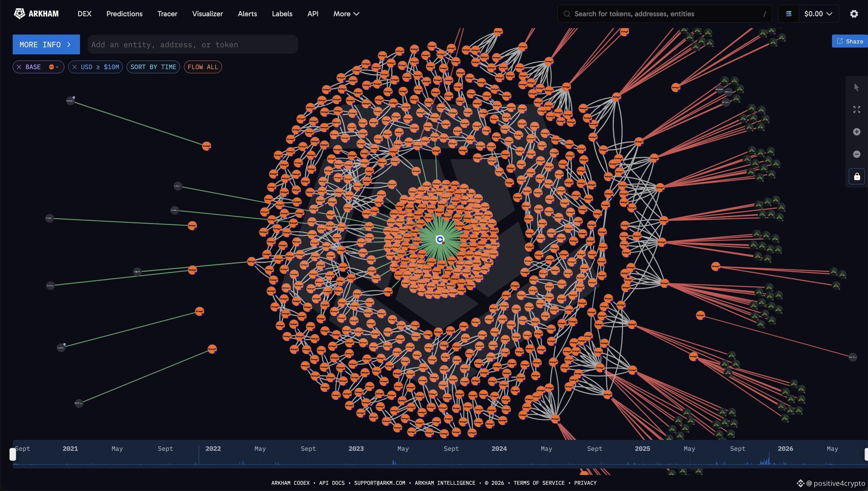Switch to Visualizer
Screen dimensions: 868x491
[x=207, y=14]
